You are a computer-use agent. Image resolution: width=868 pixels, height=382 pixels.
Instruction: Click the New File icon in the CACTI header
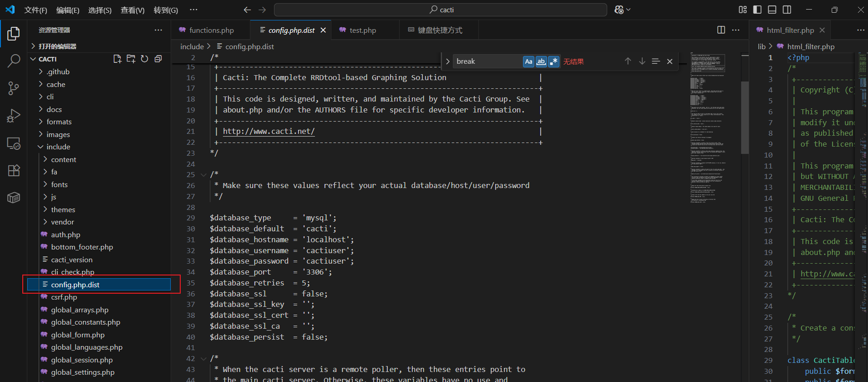click(x=117, y=59)
